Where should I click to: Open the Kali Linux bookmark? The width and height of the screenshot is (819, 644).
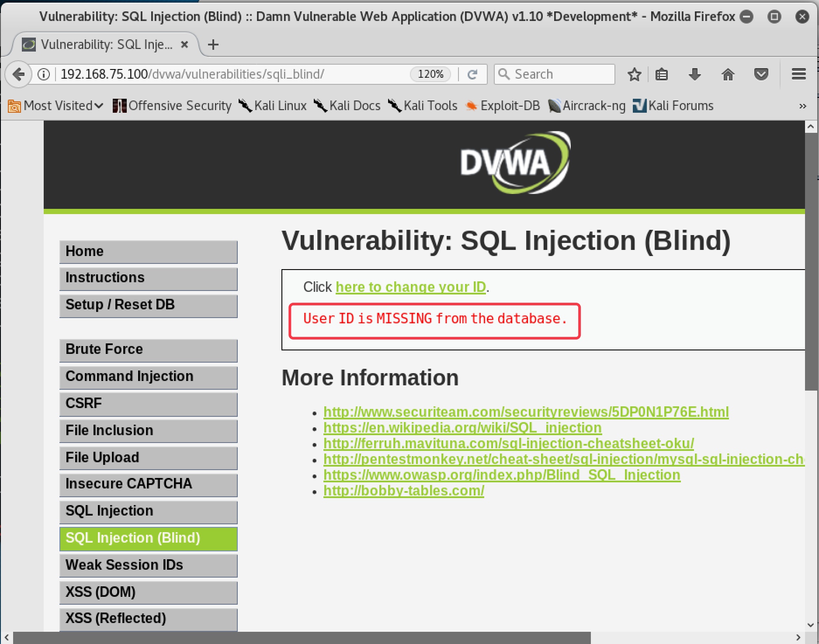(x=273, y=106)
